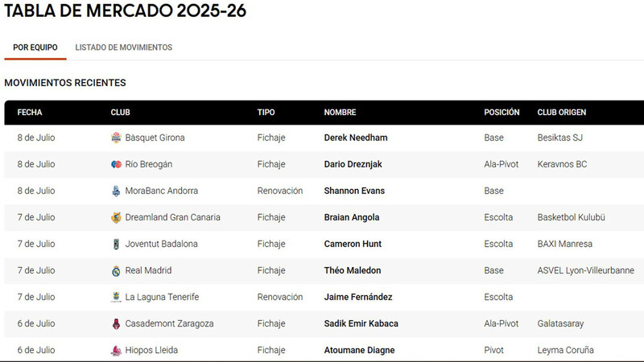Screen dimensions: 644x362
Task: Click the Casademont Zaragoza logo
Action: coord(116,324)
